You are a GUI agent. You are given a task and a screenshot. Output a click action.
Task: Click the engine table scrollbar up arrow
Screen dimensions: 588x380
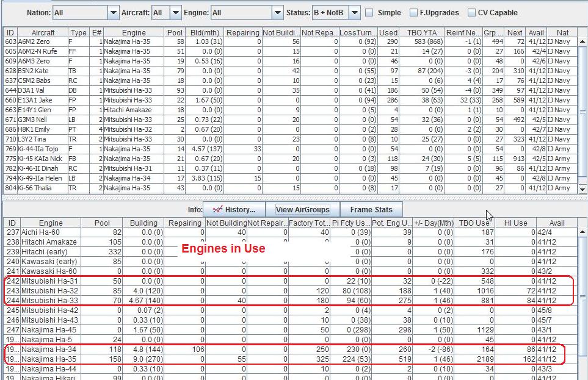tap(583, 232)
